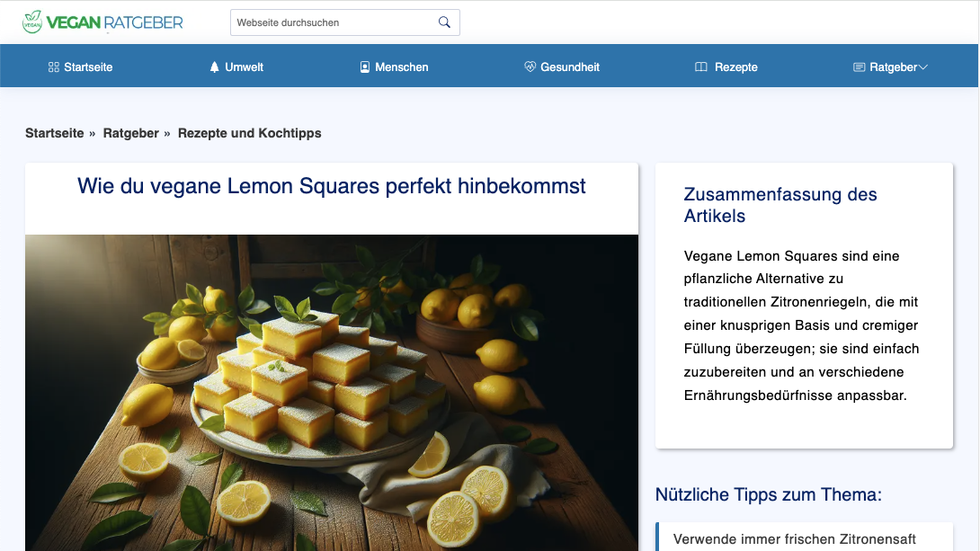Open 'Rezepte und Kochtipps' breadcrumb link
The height and width of the screenshot is (551, 980).
click(249, 133)
